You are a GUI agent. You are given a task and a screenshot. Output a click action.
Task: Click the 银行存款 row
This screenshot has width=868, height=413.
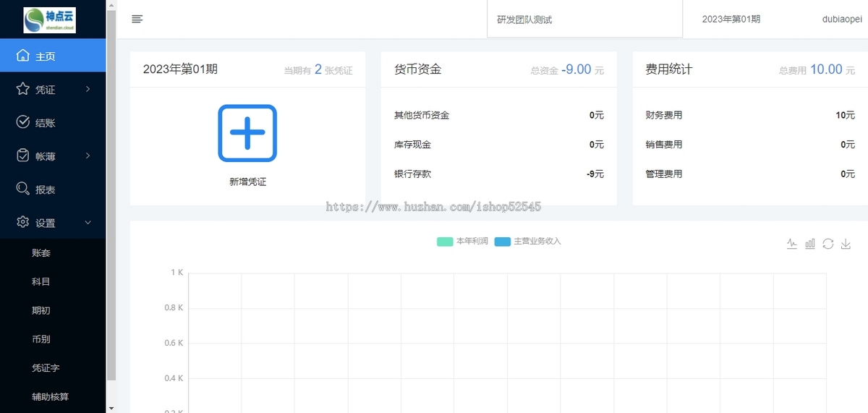[x=498, y=174]
